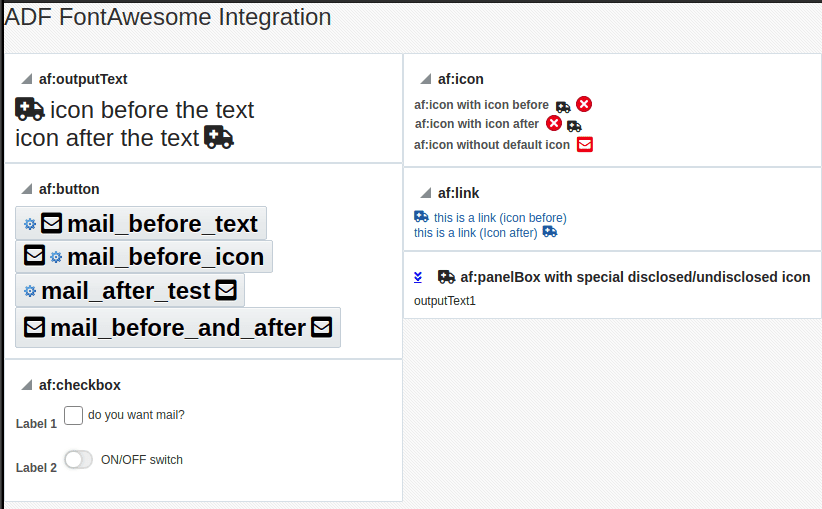Click the red error icon beside 'icon after'

(554, 123)
